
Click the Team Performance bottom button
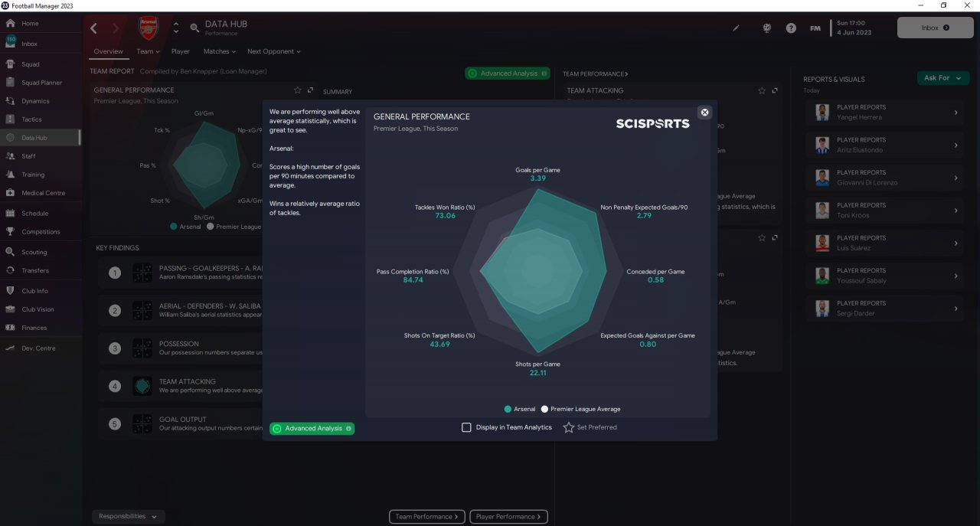point(426,517)
